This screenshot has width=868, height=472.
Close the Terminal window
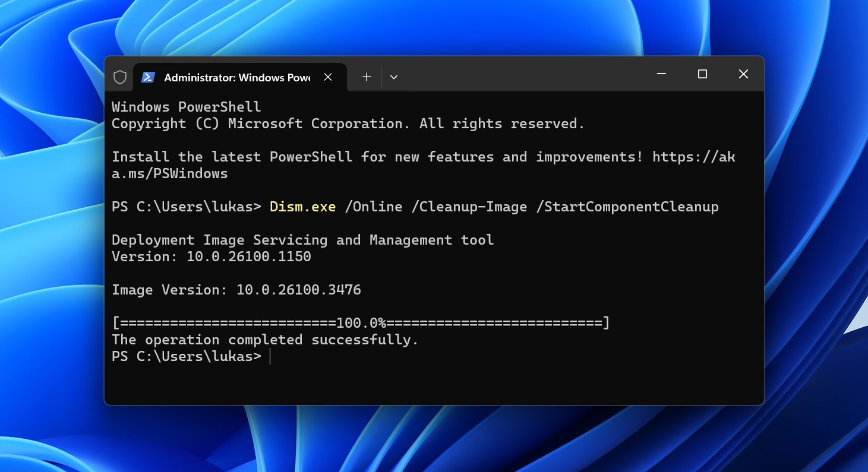coord(743,74)
